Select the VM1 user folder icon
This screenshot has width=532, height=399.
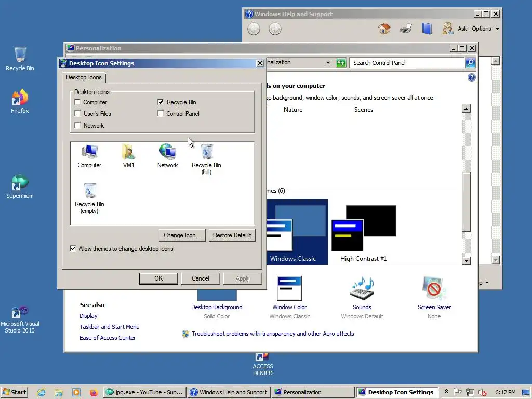pyautogui.click(x=128, y=156)
